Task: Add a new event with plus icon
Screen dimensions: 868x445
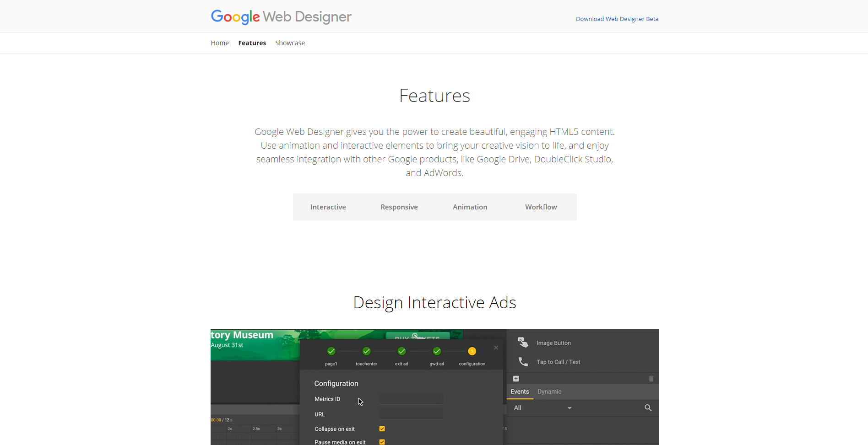Action: coord(516,379)
